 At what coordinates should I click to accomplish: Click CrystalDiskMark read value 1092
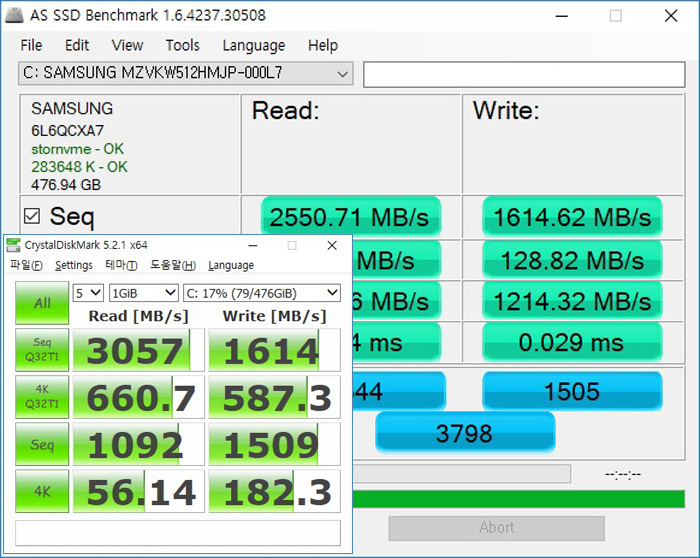click(138, 445)
